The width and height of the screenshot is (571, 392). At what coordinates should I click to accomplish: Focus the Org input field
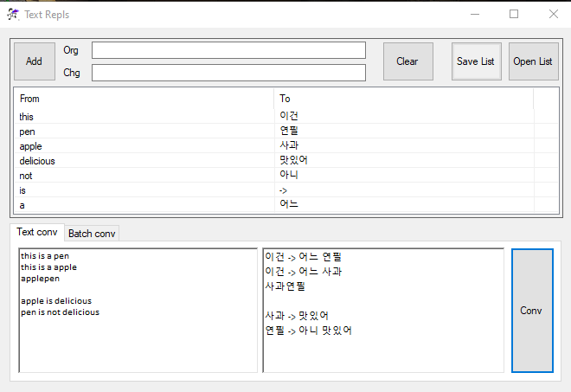[x=228, y=50]
